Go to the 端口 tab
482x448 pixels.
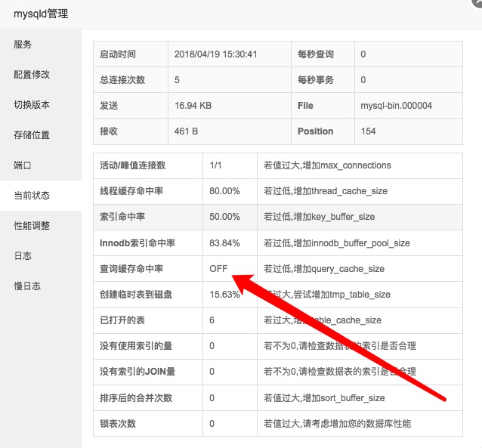23,165
